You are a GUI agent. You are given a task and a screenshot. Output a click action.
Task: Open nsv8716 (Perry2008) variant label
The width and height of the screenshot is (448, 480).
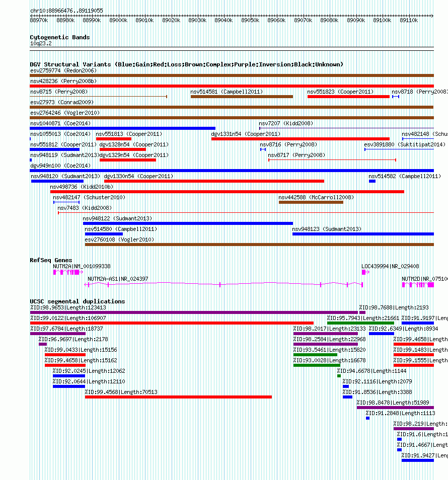coord(288,144)
